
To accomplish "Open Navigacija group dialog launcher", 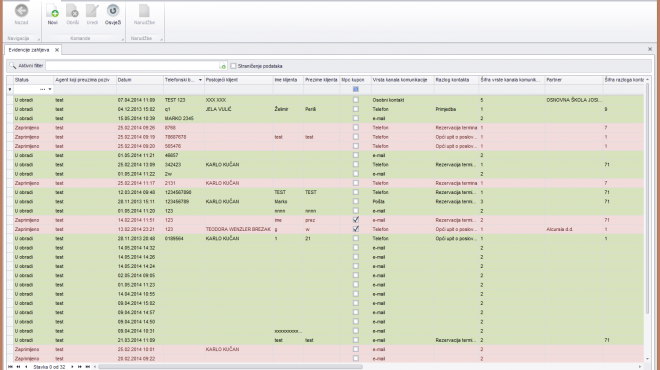I will [x=38, y=40].
